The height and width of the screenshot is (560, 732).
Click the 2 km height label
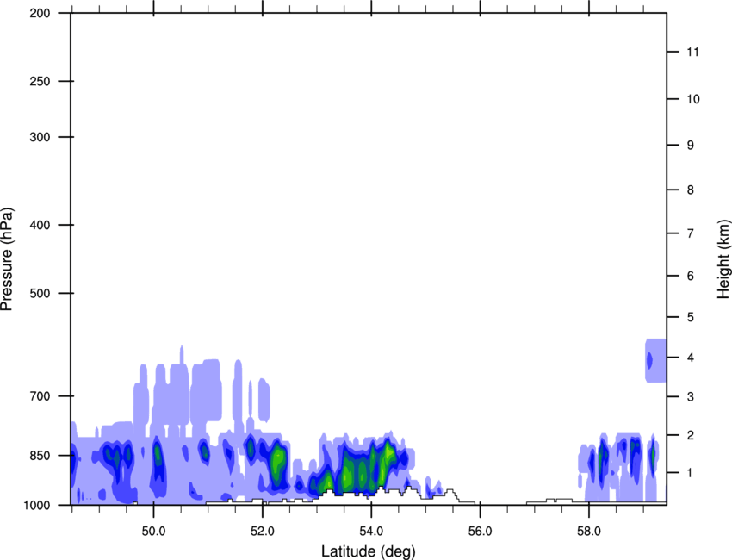(x=691, y=435)
